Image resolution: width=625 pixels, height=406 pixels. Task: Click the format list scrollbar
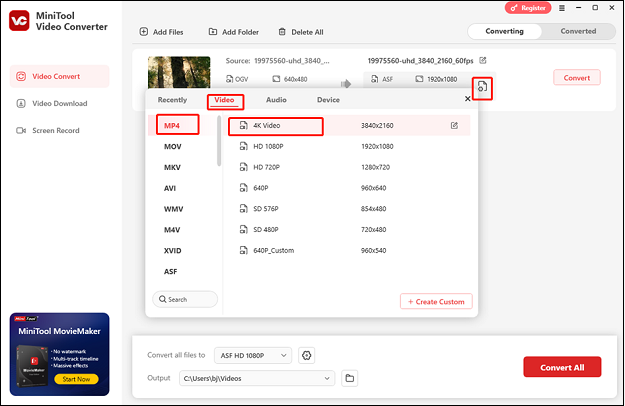tap(219, 141)
